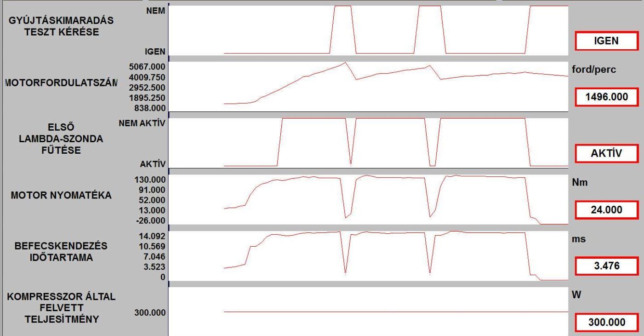Select the MOTORFORDULATSZÁM parameter label
Viewport: 644px width, 336px height.
point(60,83)
